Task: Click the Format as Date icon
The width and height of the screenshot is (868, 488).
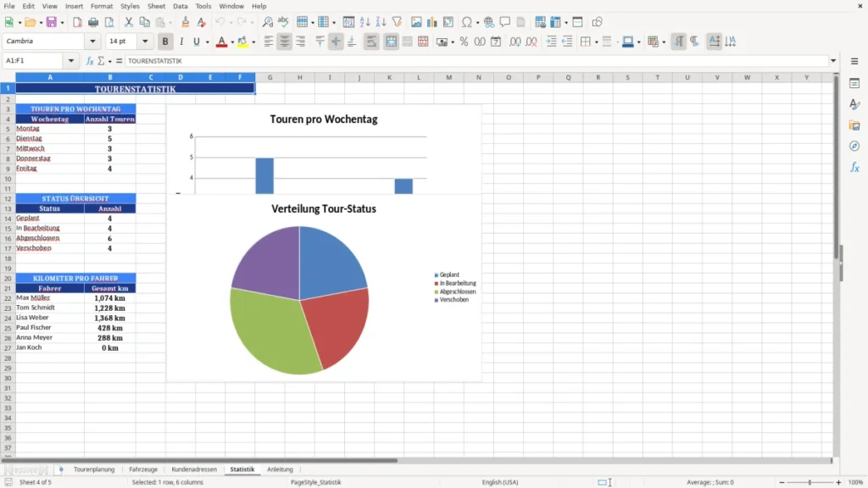Action: [496, 42]
